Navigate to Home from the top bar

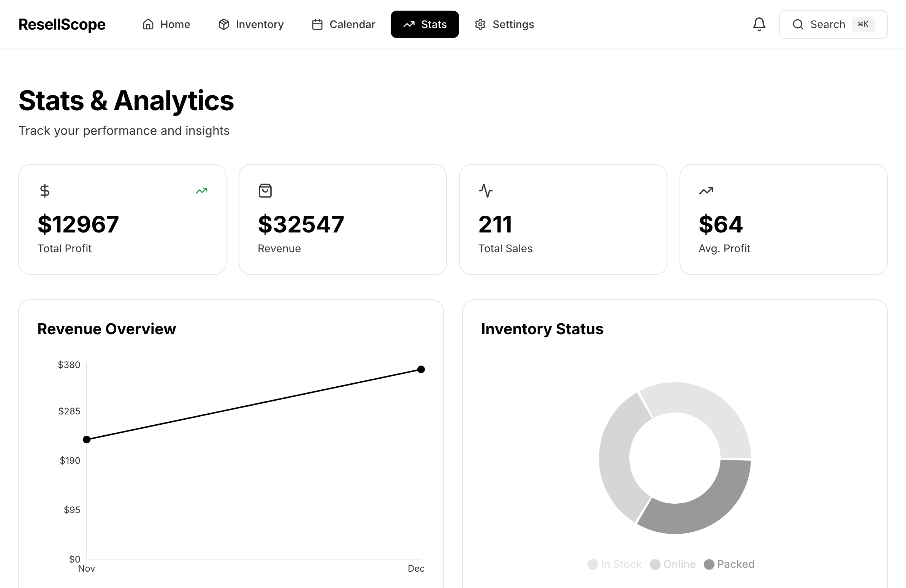click(x=166, y=24)
